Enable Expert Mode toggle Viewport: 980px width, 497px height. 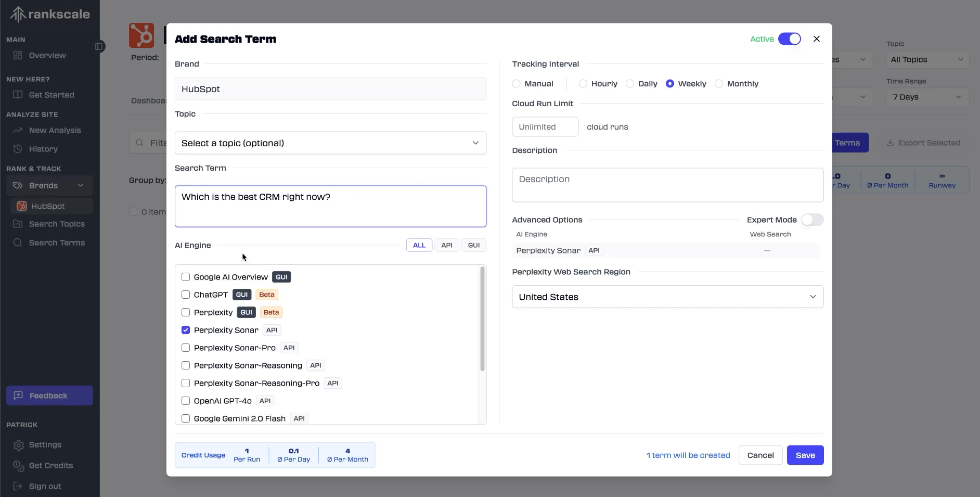812,220
